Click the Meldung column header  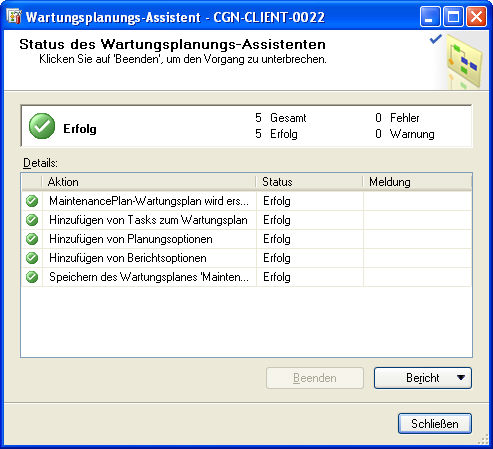(x=417, y=182)
